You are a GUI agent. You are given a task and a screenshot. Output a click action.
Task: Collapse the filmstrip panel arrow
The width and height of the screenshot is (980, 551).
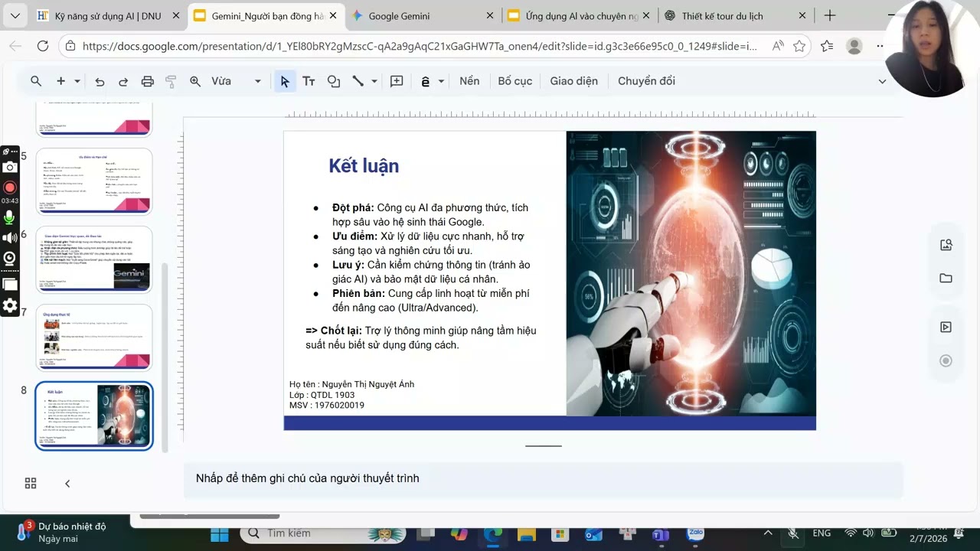point(67,483)
